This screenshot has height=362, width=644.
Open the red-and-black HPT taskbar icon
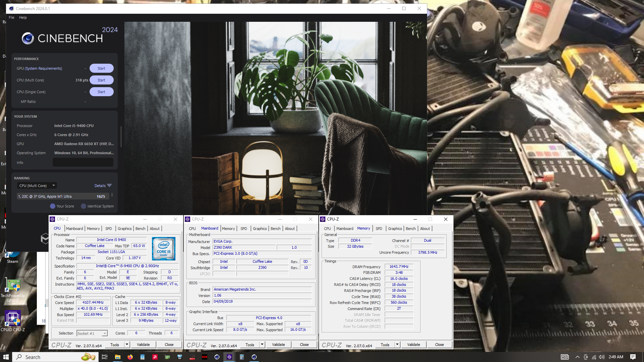pos(205,357)
